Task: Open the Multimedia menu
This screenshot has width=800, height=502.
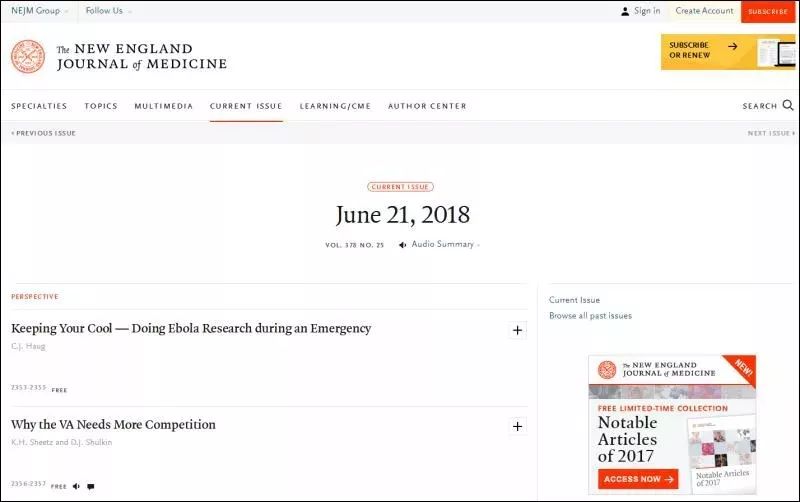Action: pos(164,106)
